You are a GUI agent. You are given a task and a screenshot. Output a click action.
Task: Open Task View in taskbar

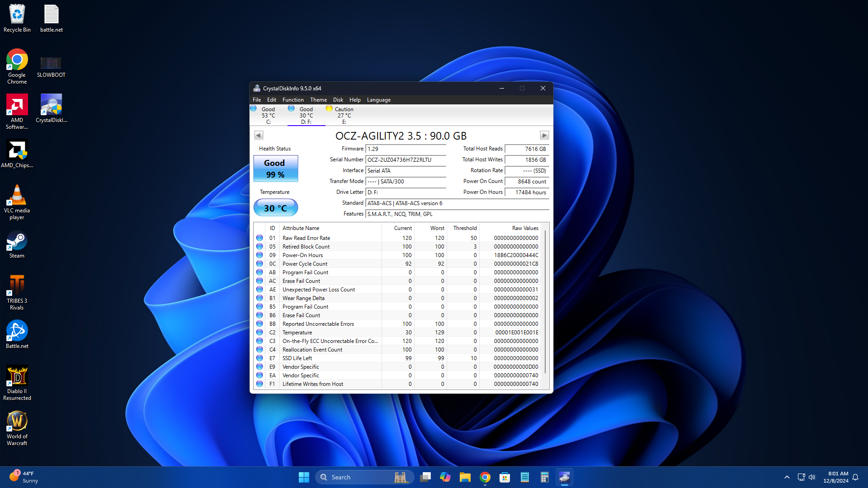point(425,477)
